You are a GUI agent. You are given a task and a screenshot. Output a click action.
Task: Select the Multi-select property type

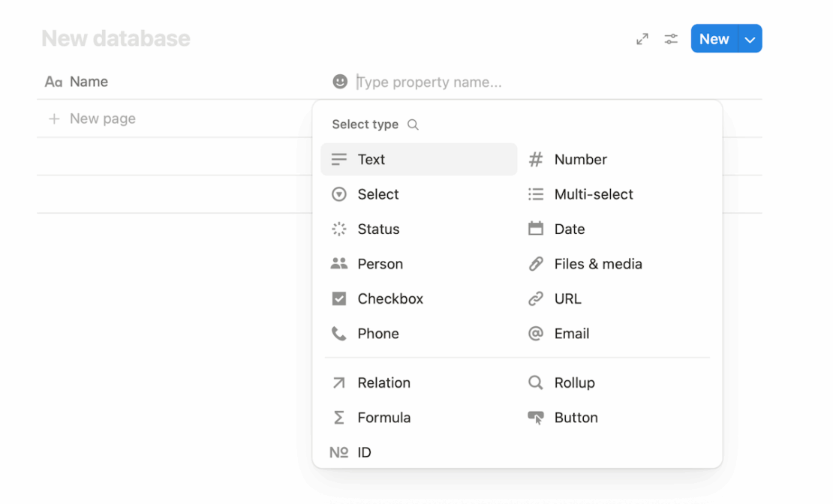593,193
